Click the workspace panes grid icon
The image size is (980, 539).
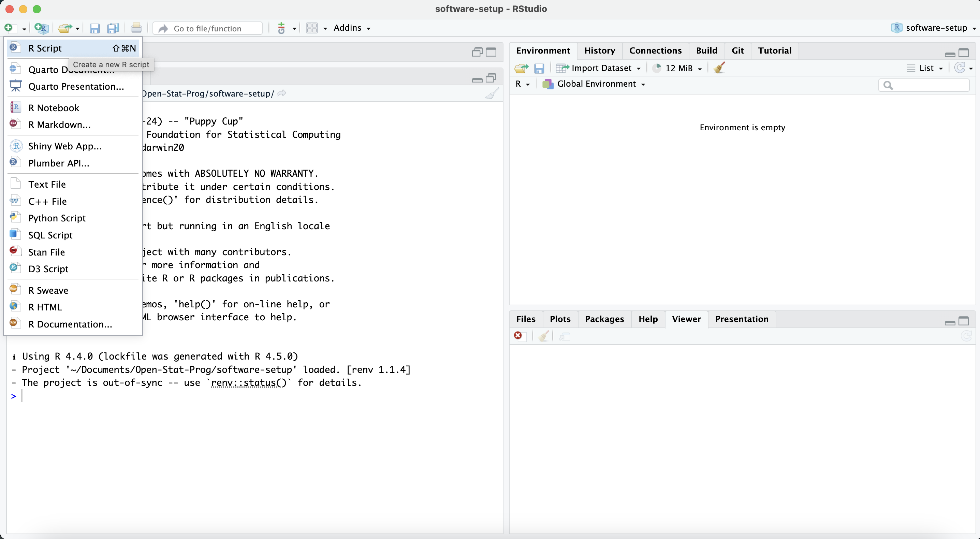pyautogui.click(x=312, y=28)
